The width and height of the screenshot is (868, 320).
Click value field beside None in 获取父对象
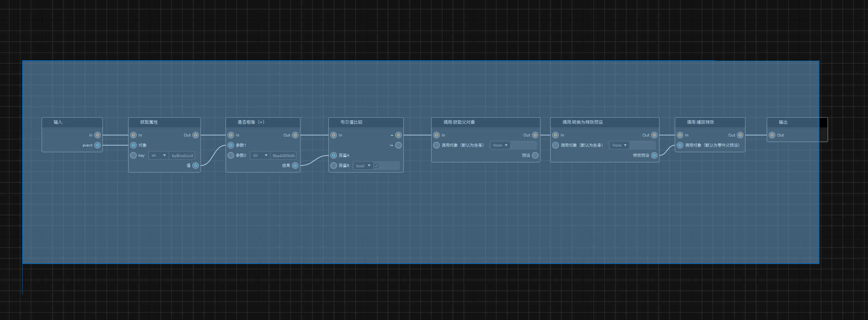tap(523, 145)
